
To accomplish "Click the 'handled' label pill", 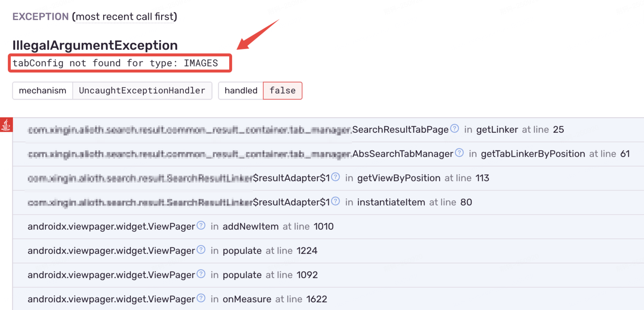I will [241, 91].
